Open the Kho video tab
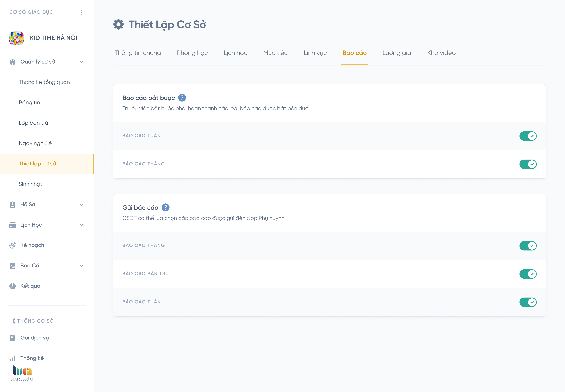 tap(441, 53)
